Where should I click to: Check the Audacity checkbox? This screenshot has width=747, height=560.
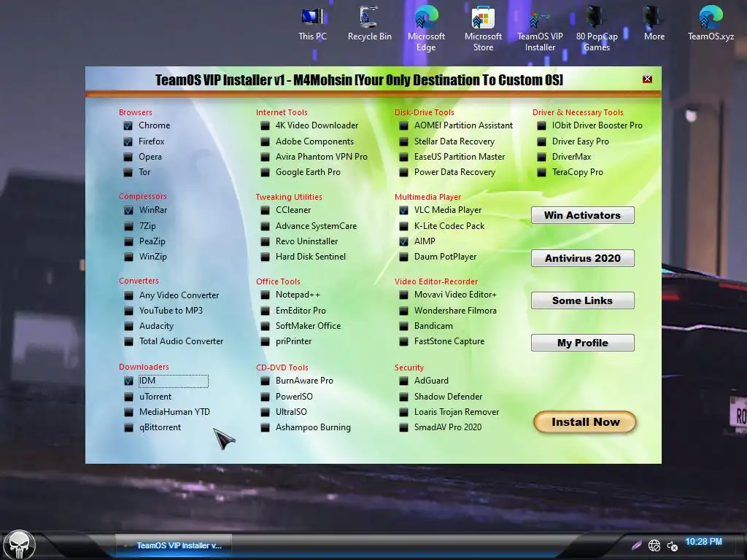[x=128, y=326]
